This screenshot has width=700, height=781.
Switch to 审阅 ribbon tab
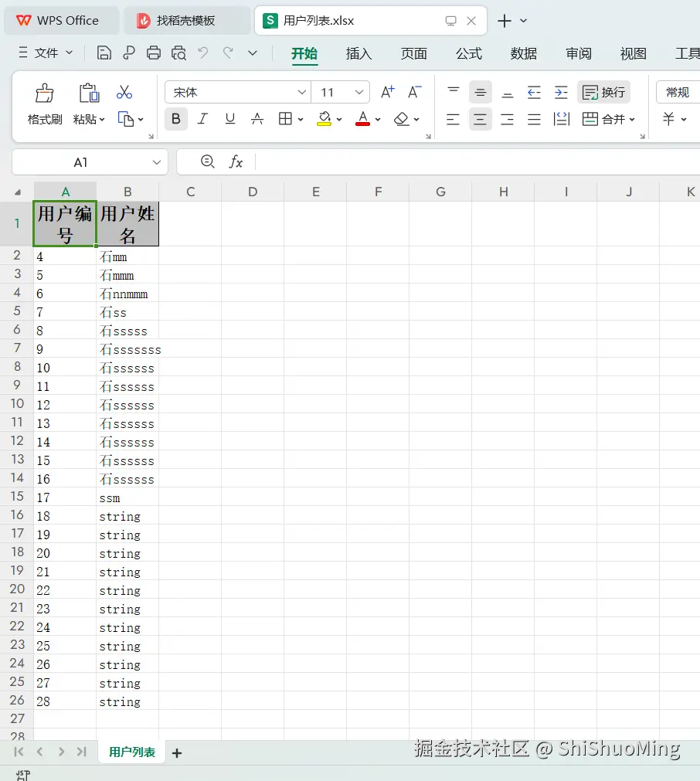click(x=579, y=53)
